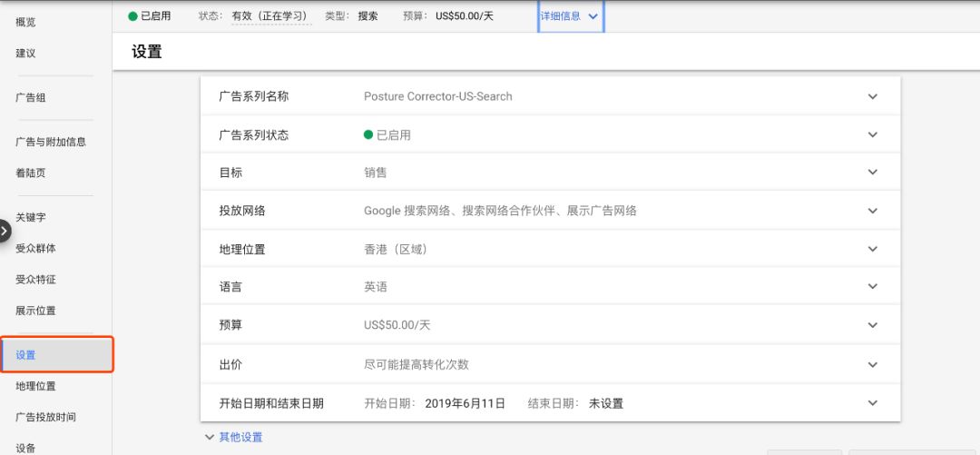Image resolution: width=980 pixels, height=455 pixels.
Task: Click the end date value 未设置
Action: 606,403
